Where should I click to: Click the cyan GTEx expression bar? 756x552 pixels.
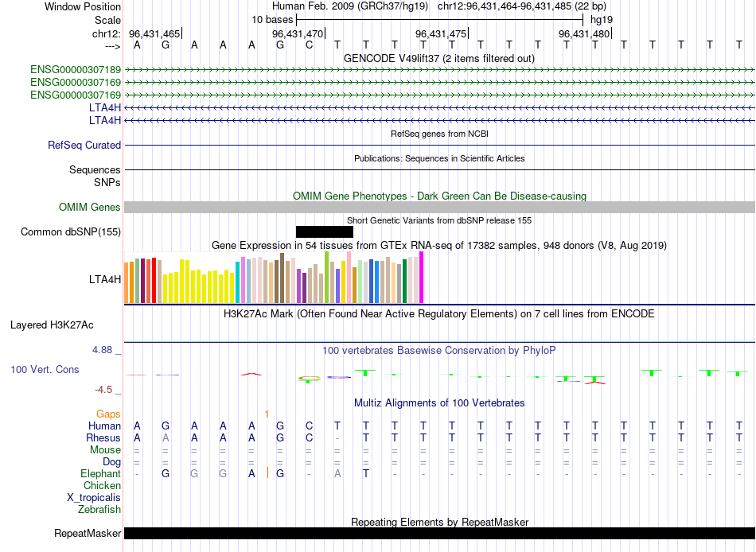click(x=238, y=282)
